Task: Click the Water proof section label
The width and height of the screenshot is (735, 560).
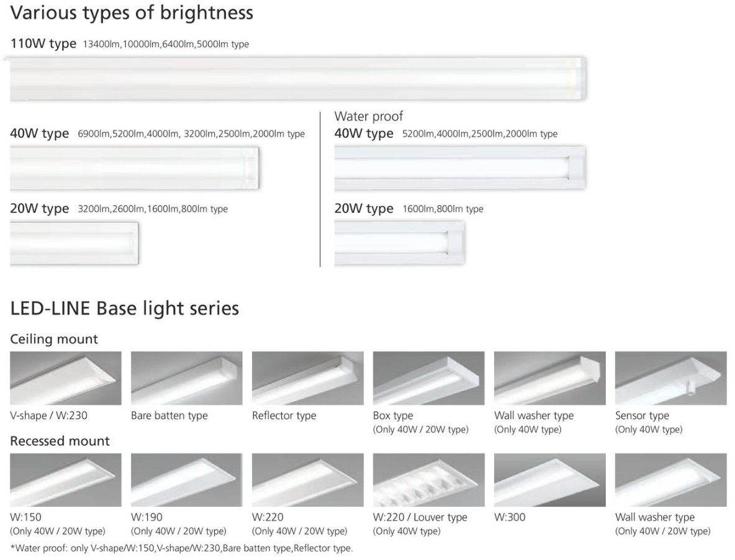Action: [x=369, y=116]
